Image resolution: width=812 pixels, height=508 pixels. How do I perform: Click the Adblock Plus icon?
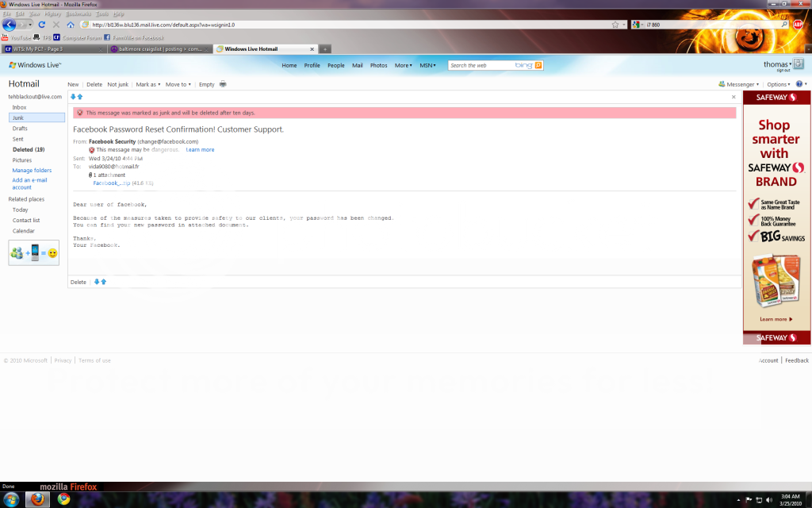(x=798, y=24)
